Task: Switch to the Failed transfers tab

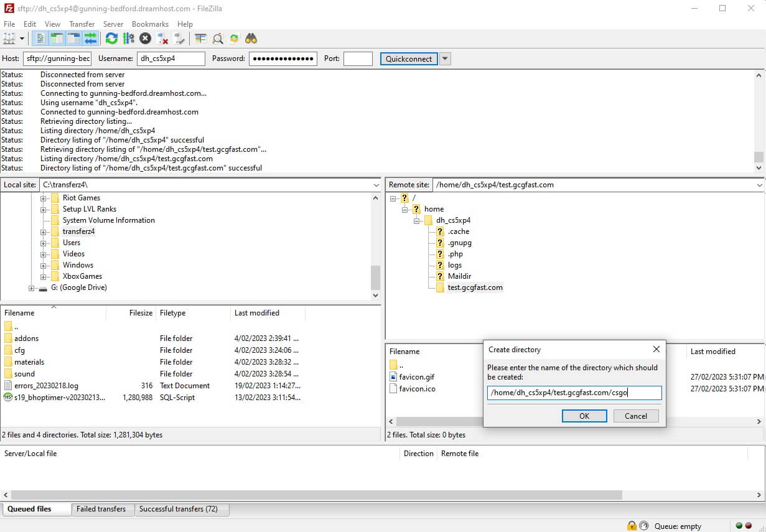Action: click(x=101, y=509)
